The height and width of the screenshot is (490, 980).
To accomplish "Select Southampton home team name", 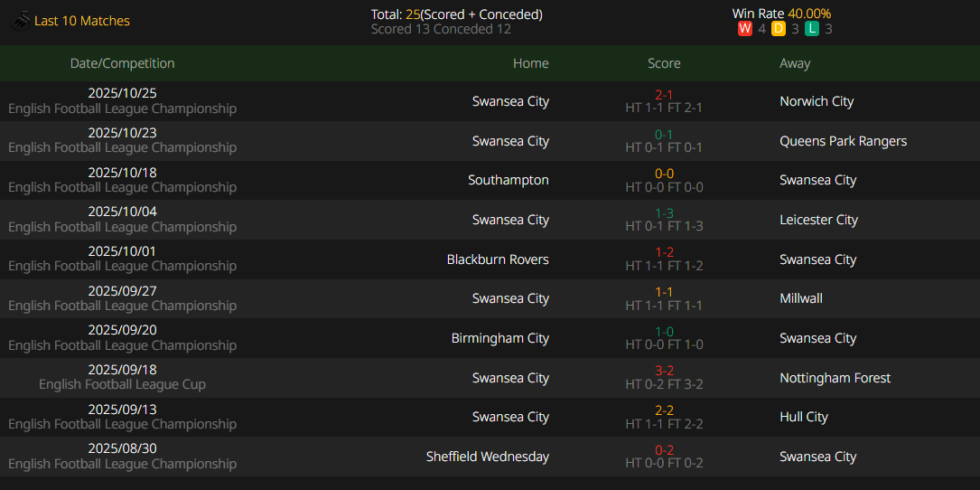I will click(508, 180).
